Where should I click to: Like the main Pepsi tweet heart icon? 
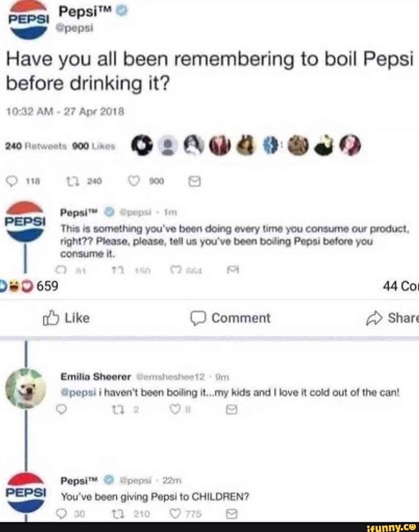click(134, 180)
